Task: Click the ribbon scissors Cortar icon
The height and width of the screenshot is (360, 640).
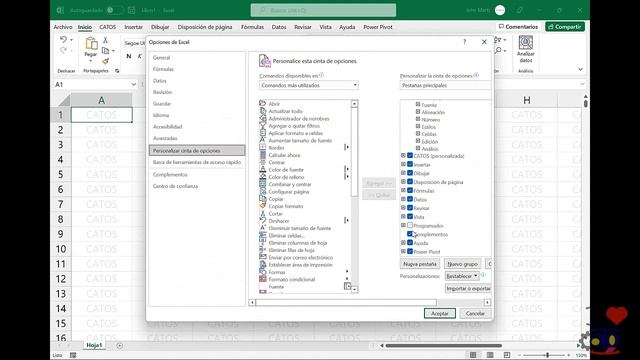Action: (x=105, y=40)
